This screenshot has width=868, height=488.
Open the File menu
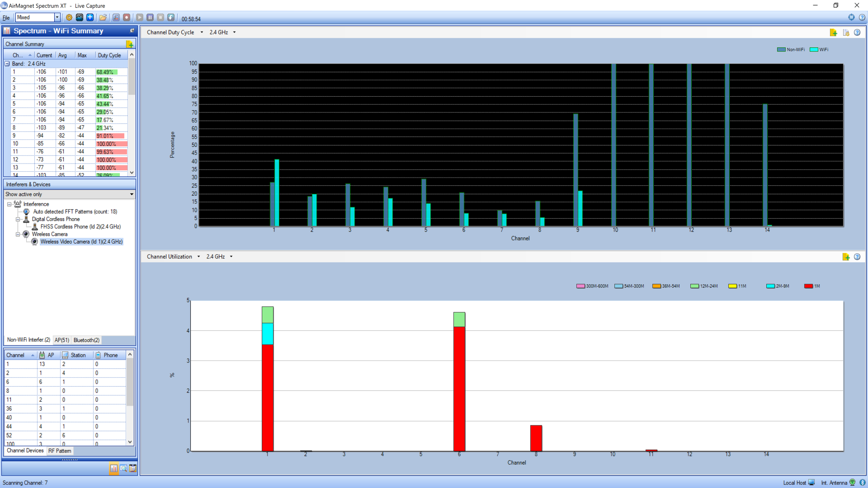pyautogui.click(x=6, y=18)
